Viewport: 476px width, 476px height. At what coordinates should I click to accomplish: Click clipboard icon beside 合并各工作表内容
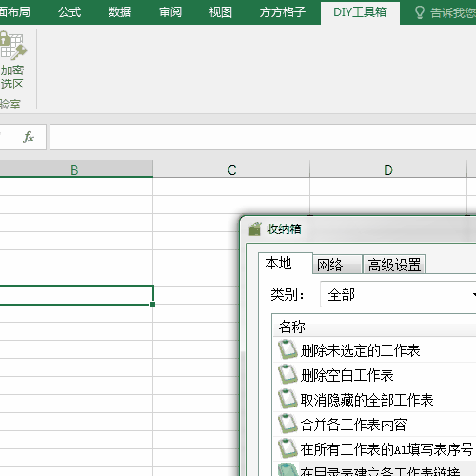point(288,424)
